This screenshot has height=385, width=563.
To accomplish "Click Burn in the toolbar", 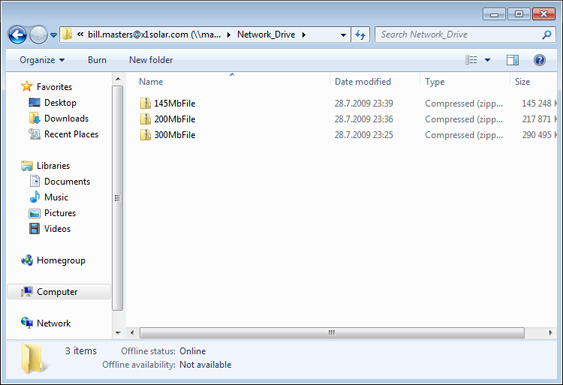I will [97, 60].
